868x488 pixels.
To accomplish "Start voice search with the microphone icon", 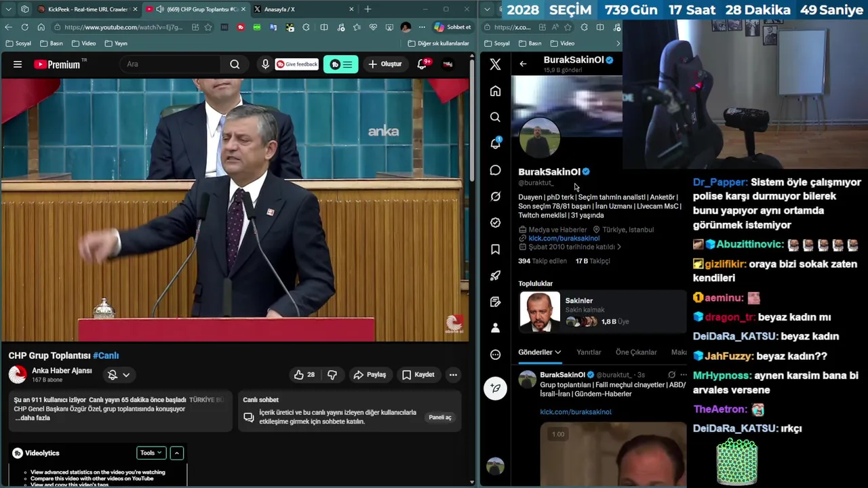I will point(265,64).
